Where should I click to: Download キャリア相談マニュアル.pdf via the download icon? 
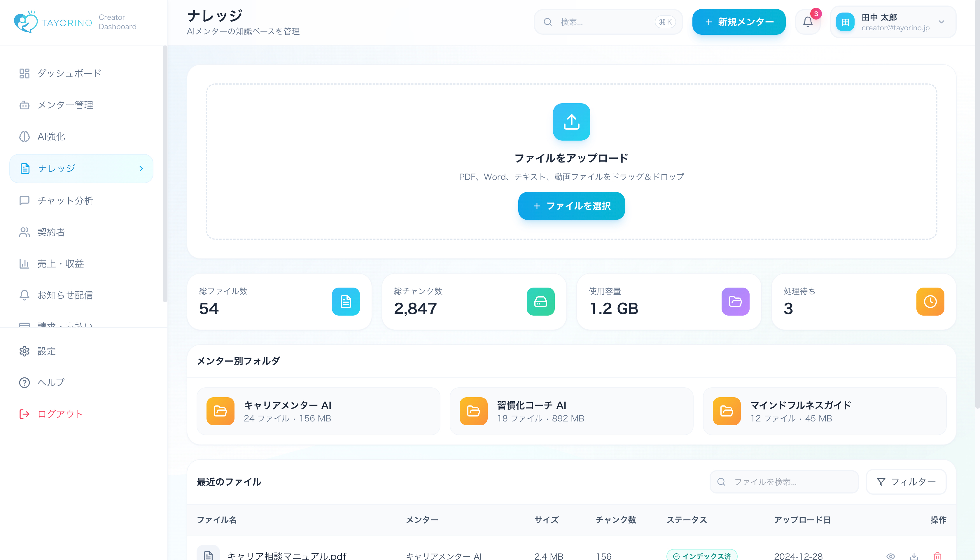click(914, 556)
